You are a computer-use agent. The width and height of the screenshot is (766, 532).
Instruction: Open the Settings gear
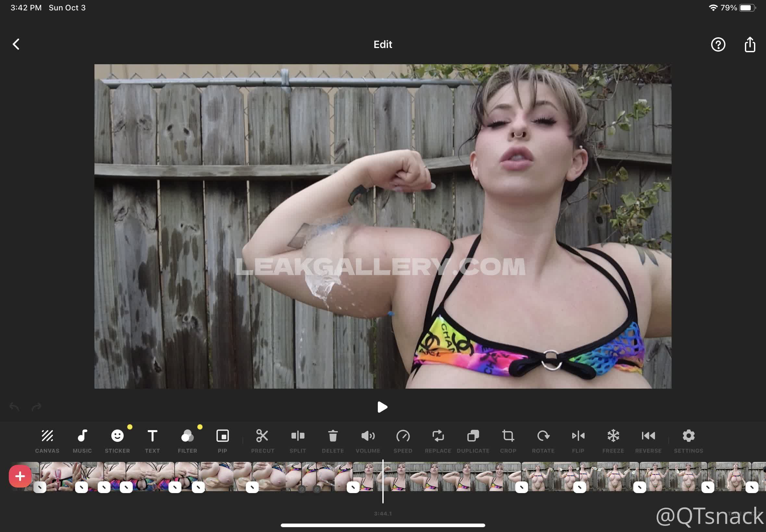(x=688, y=441)
